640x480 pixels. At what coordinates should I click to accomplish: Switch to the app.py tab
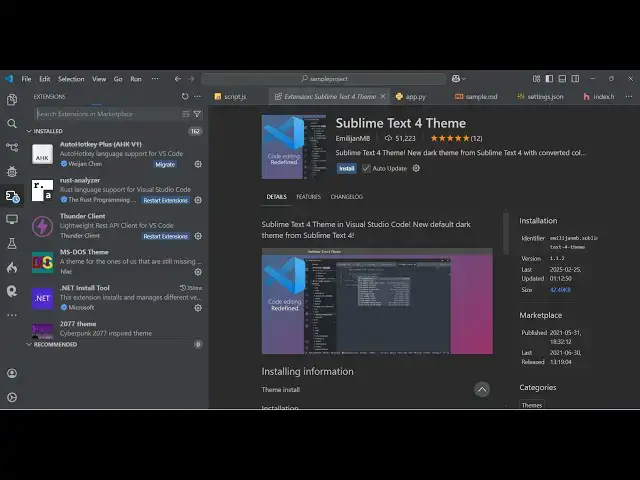[x=416, y=97]
